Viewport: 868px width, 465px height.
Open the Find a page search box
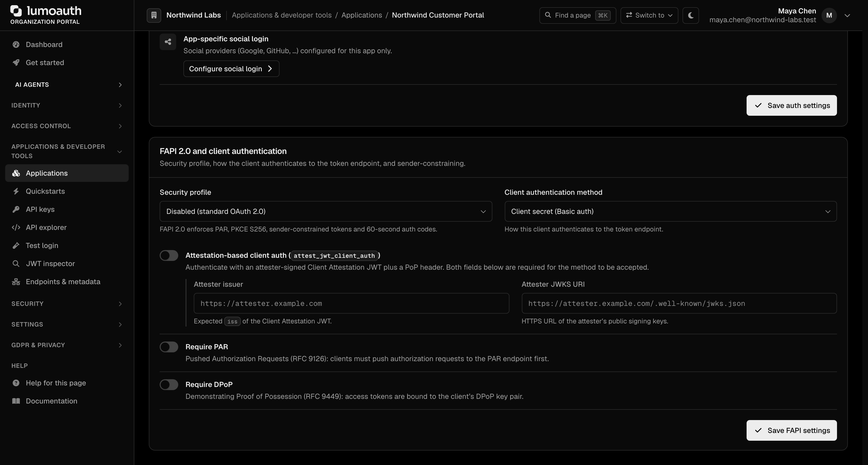pyautogui.click(x=578, y=15)
